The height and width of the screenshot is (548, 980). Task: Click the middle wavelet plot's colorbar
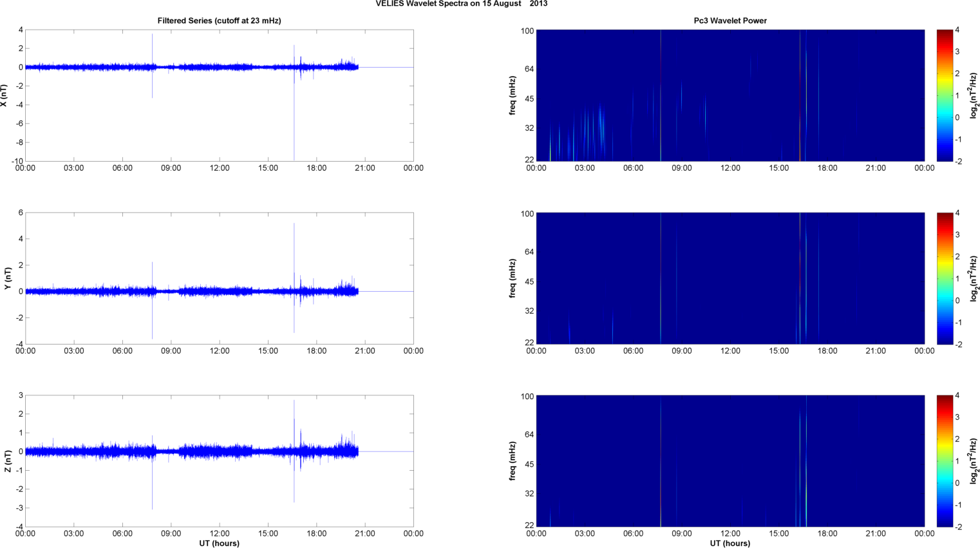tap(944, 278)
